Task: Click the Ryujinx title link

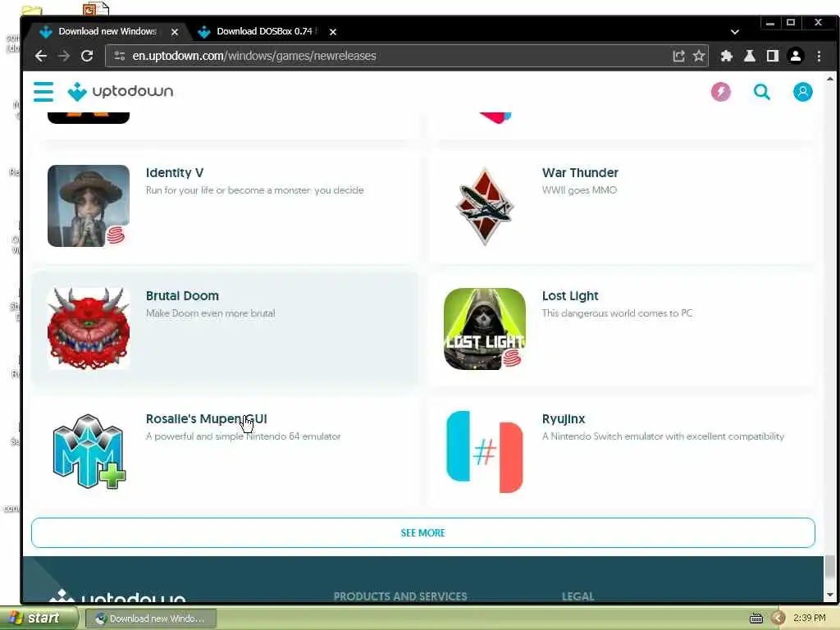Action: 564,419
